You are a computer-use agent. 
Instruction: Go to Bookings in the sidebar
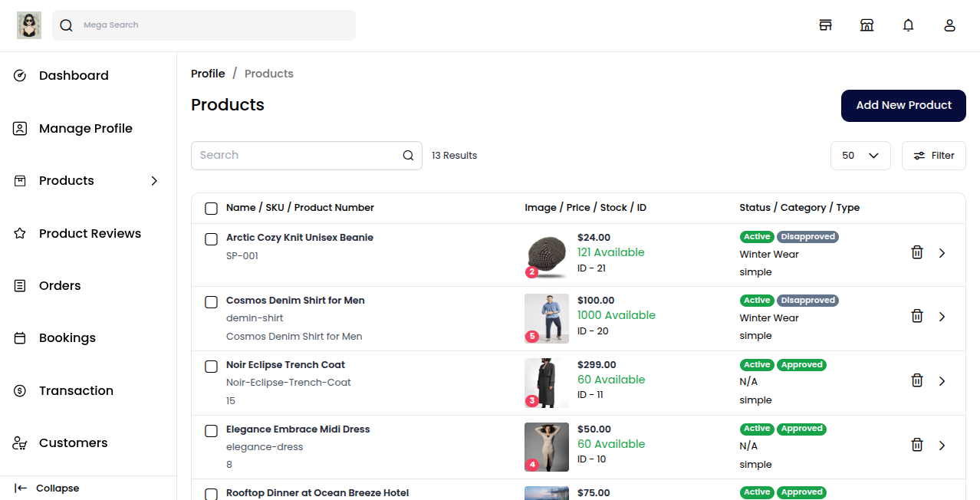(x=67, y=337)
